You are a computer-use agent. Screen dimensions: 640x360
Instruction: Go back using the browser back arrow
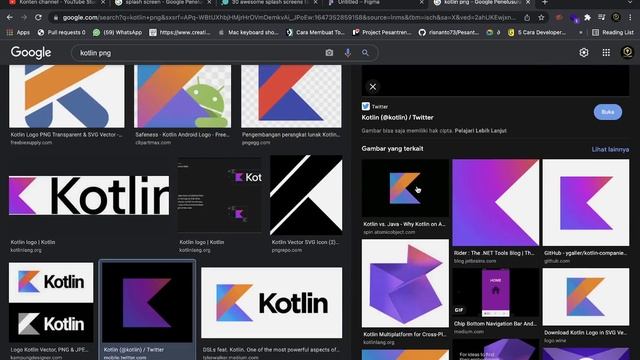[x=10, y=18]
